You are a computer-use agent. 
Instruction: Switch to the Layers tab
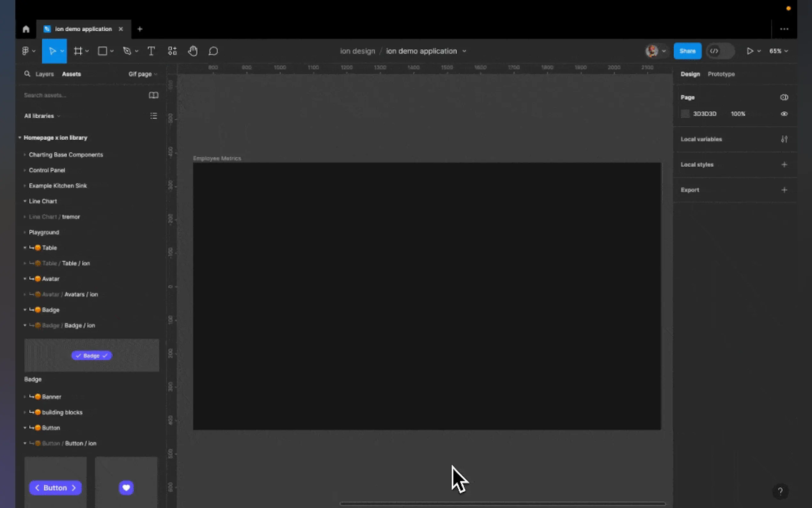pos(44,74)
